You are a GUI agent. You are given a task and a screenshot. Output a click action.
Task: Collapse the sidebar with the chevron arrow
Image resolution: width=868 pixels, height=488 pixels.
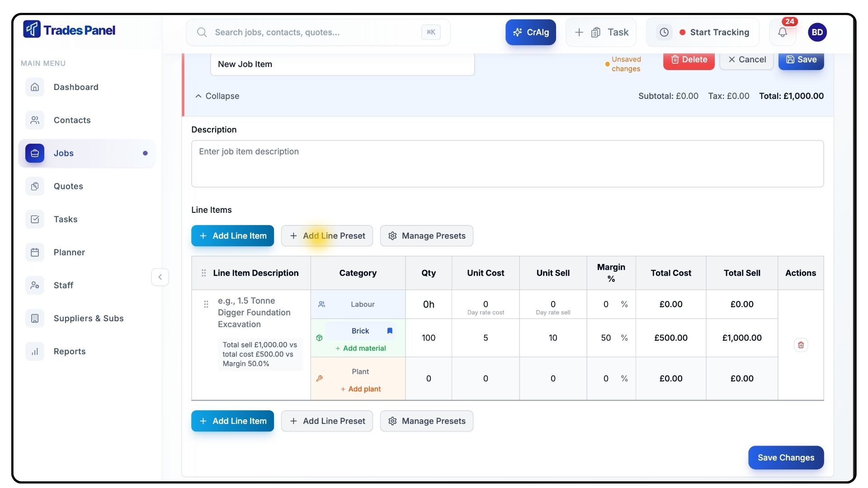click(160, 277)
